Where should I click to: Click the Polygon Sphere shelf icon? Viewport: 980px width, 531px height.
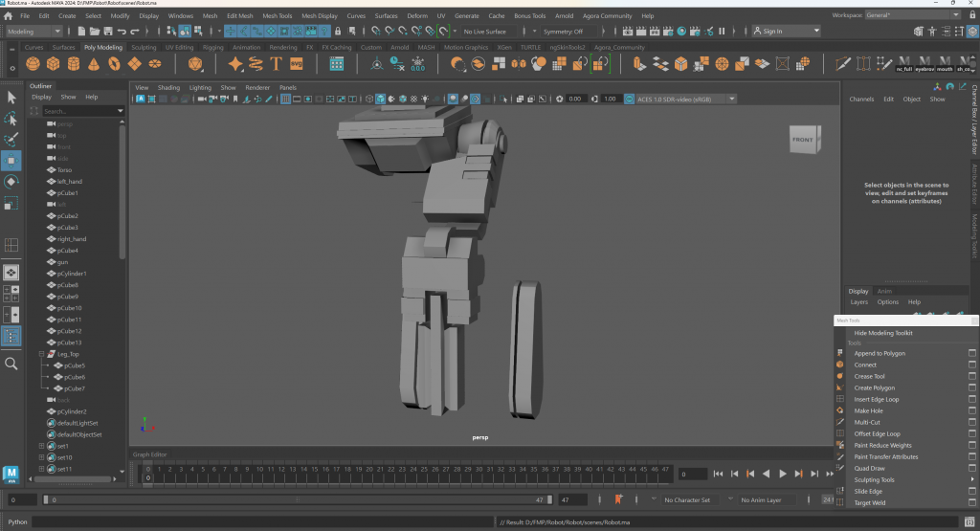[x=33, y=64]
